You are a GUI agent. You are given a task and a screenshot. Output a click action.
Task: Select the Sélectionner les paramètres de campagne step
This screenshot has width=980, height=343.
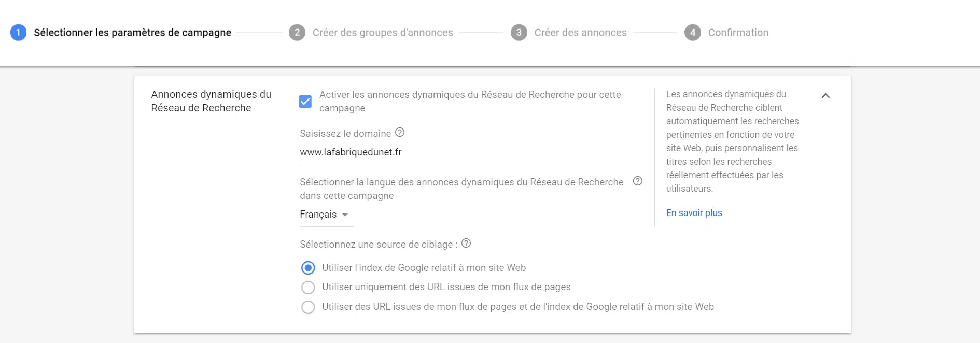[132, 32]
